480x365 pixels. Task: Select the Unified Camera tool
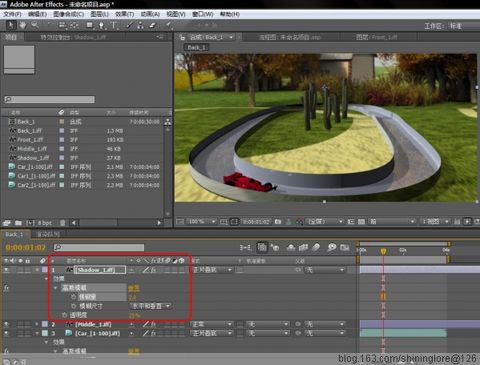click(62, 25)
